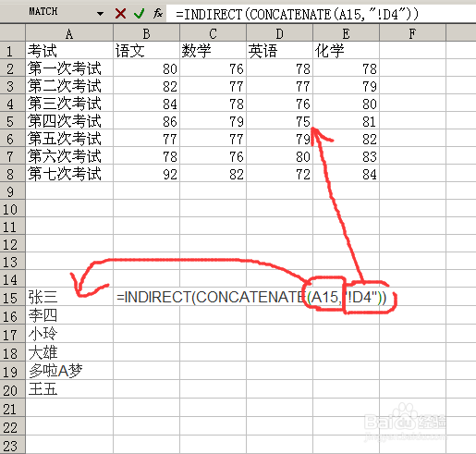
Task: Select the column A header
Action: point(69,33)
